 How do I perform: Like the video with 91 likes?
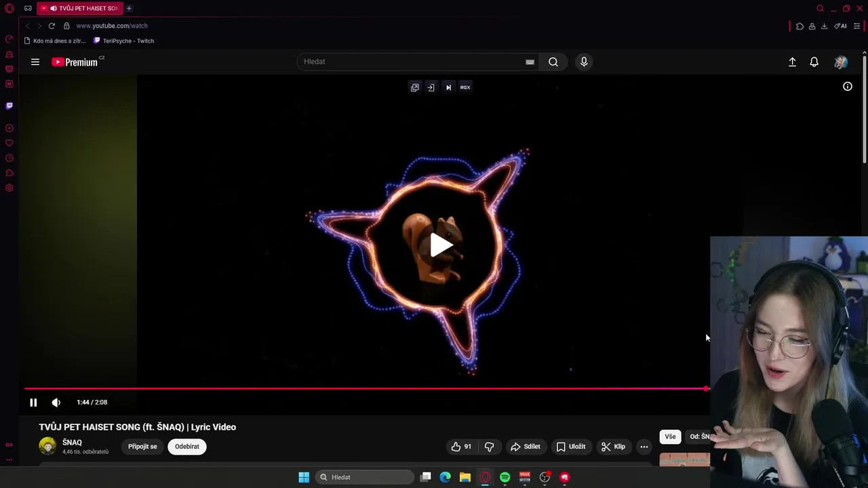[460, 447]
